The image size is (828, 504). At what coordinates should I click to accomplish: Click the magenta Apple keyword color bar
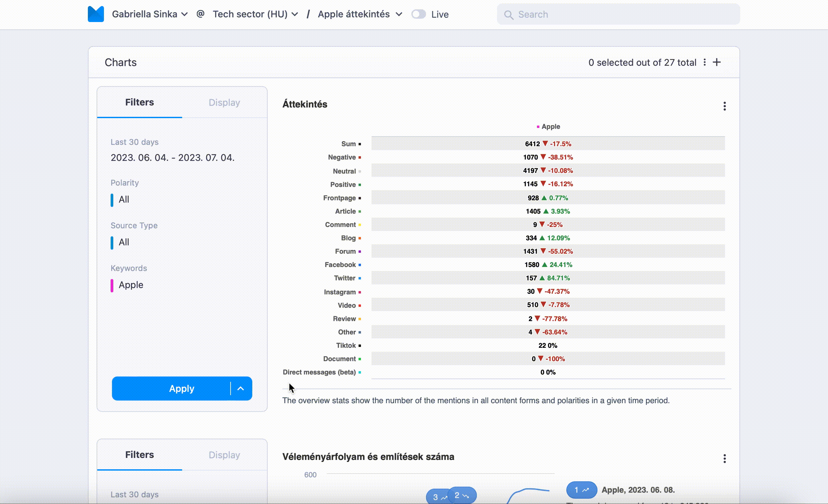coord(112,285)
